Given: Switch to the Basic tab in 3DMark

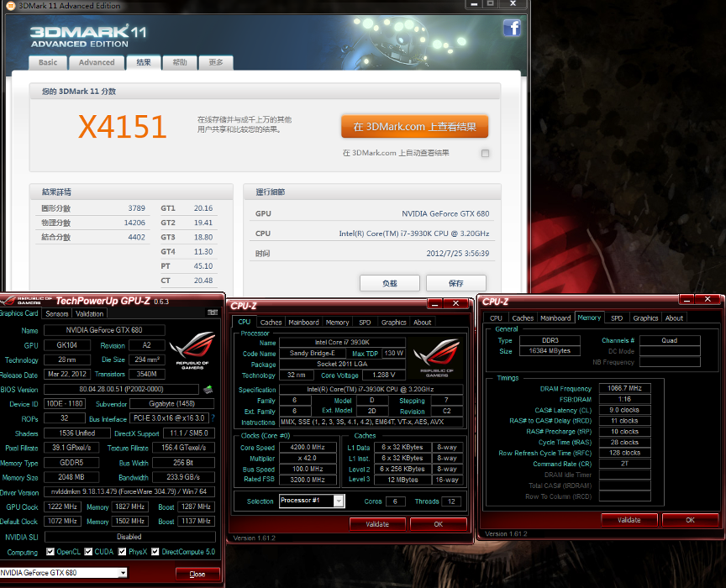Looking at the screenshot, I should 48,62.
